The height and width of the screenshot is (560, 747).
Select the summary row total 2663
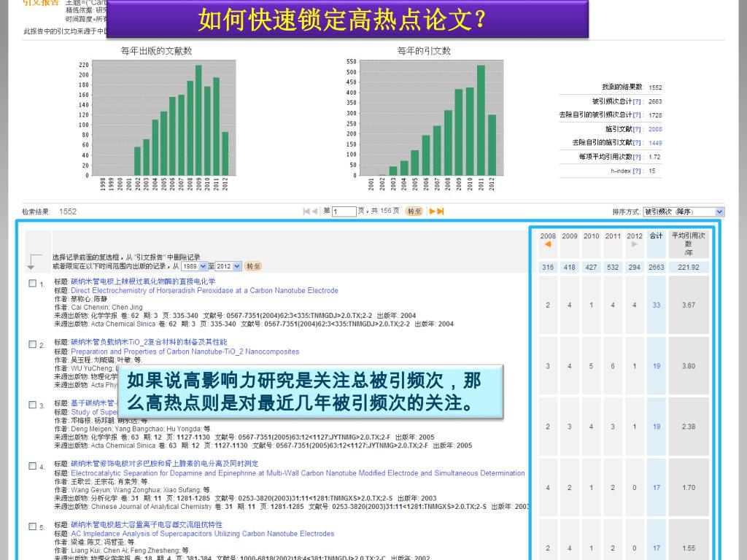656,267
